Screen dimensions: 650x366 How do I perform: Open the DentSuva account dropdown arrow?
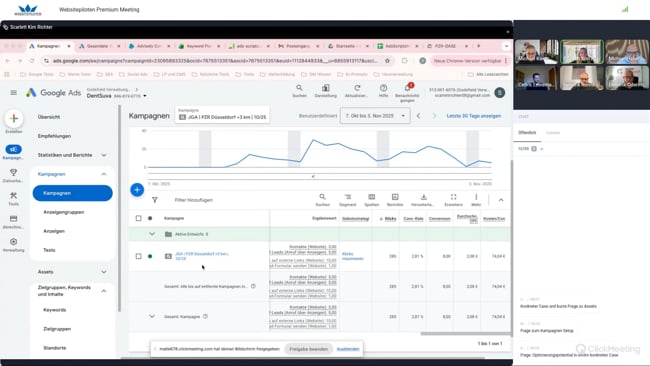[145, 96]
